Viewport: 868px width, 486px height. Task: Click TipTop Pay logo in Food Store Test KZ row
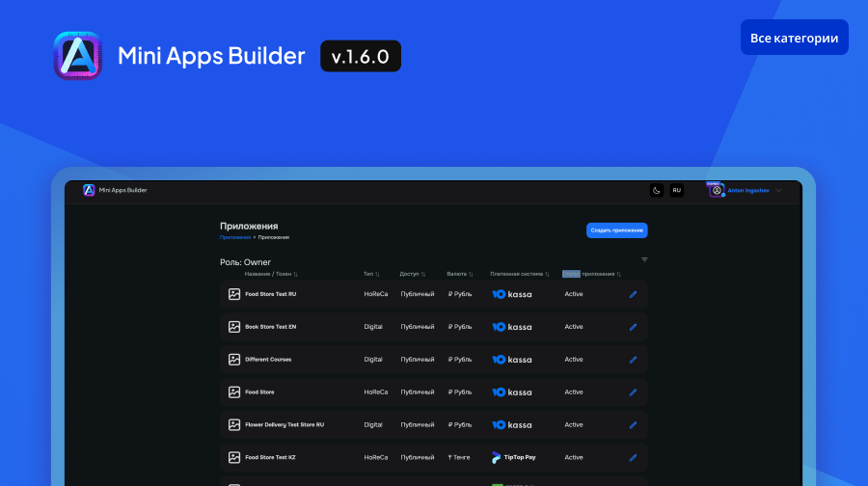[514, 457]
